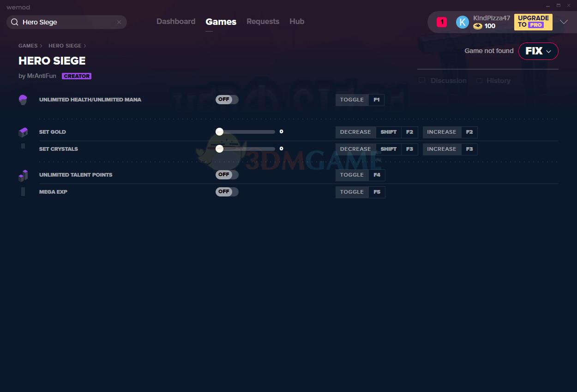Click the F4 hotkey box

pos(377,175)
